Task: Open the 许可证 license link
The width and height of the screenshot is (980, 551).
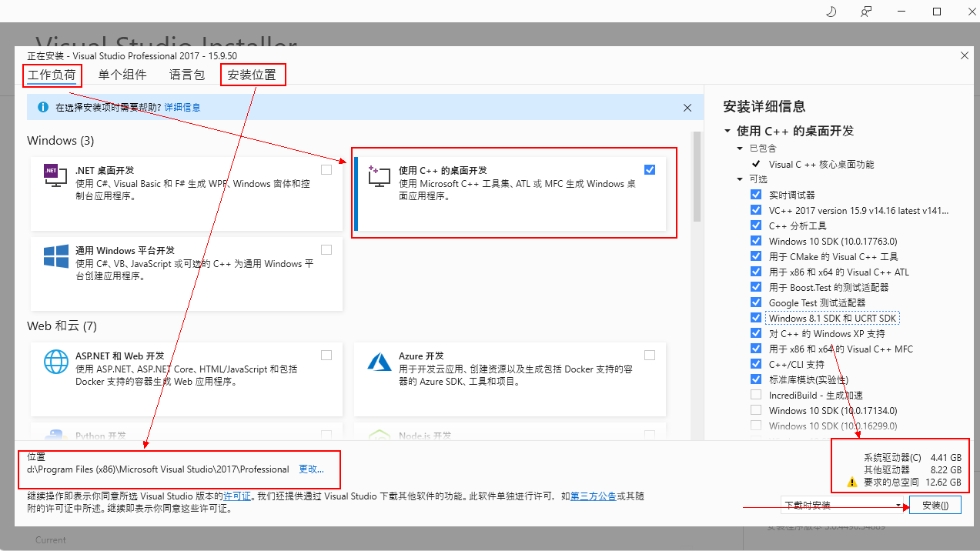Action: (x=237, y=496)
